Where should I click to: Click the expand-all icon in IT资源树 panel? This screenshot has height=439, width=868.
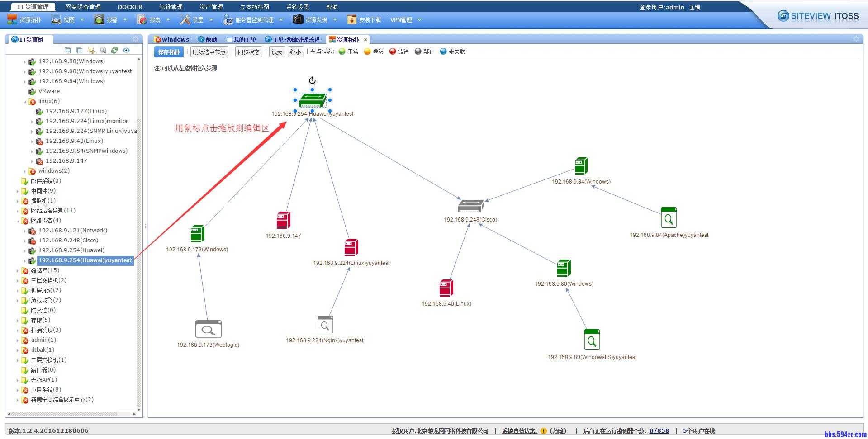68,50
